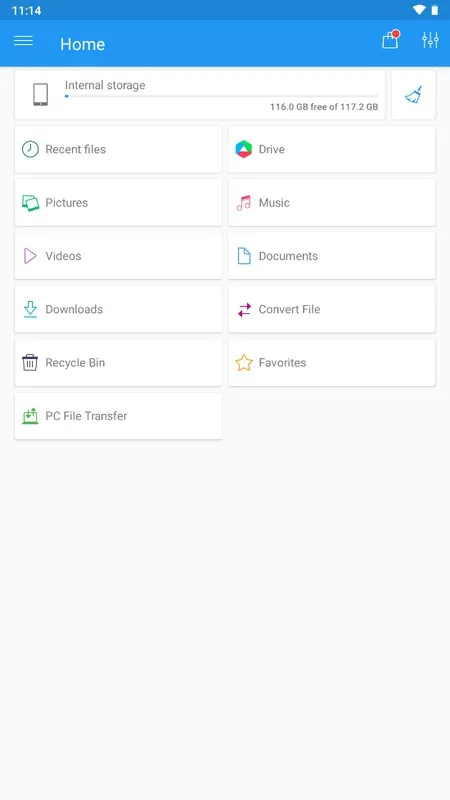450x800 pixels.
Task: Tap the clock icon for Recent files
Action: (30, 149)
